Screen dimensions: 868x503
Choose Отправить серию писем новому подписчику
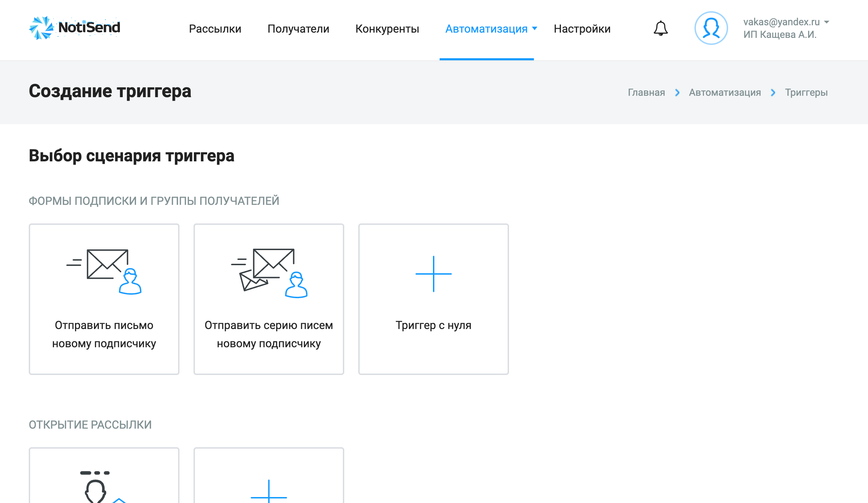click(x=269, y=334)
